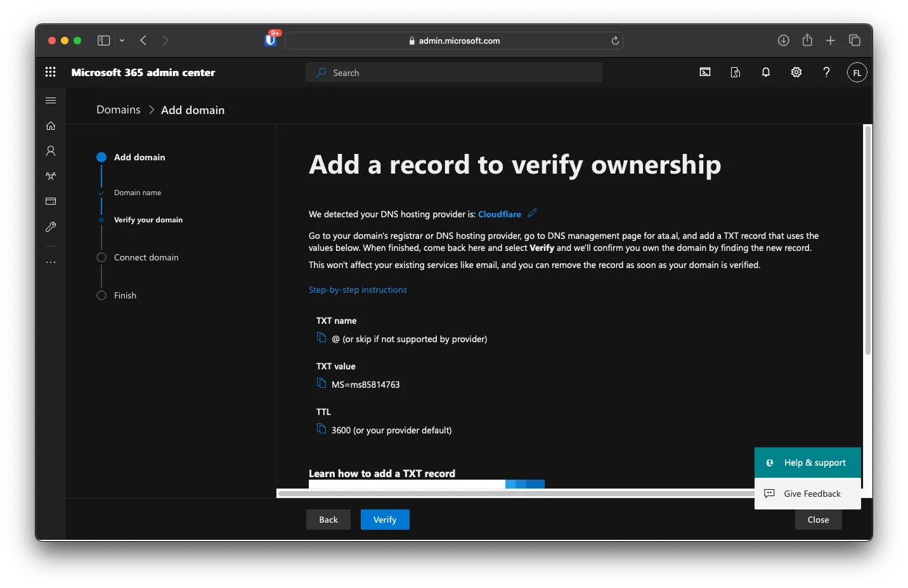
Task: Open the document icon in the header bar
Action: coord(736,72)
